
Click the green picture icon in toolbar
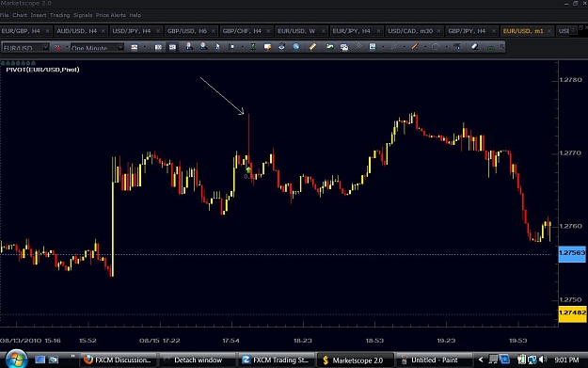coord(329,46)
